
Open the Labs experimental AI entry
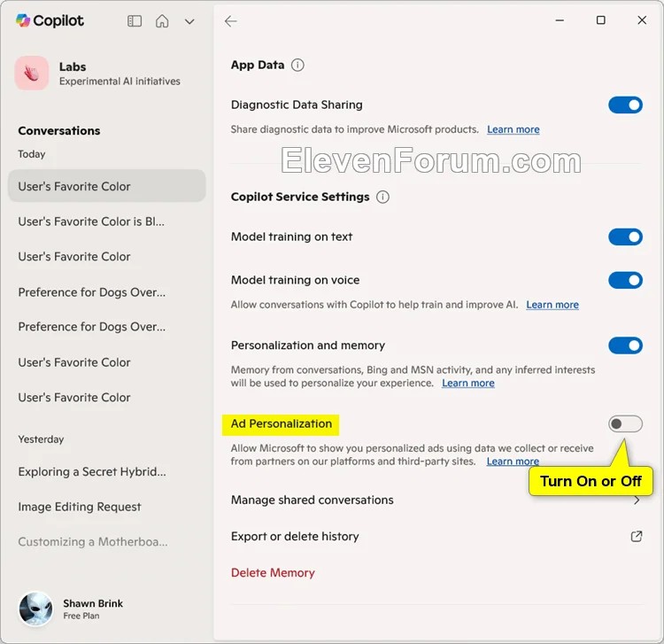pos(97,74)
